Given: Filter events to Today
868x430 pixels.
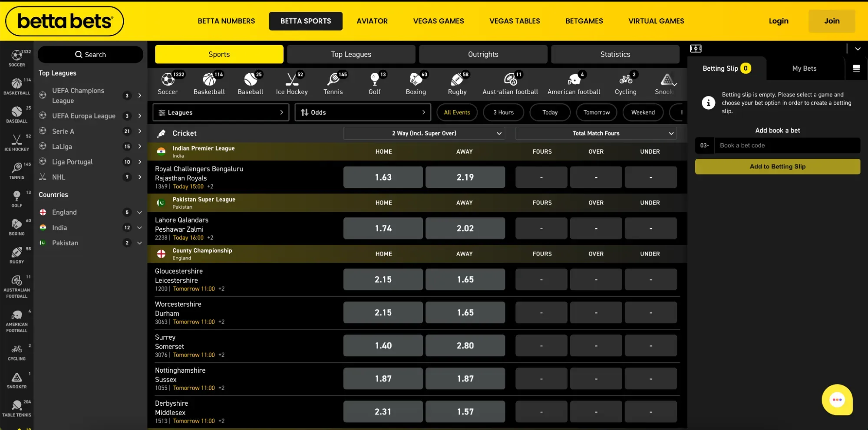Looking at the screenshot, I should (550, 112).
